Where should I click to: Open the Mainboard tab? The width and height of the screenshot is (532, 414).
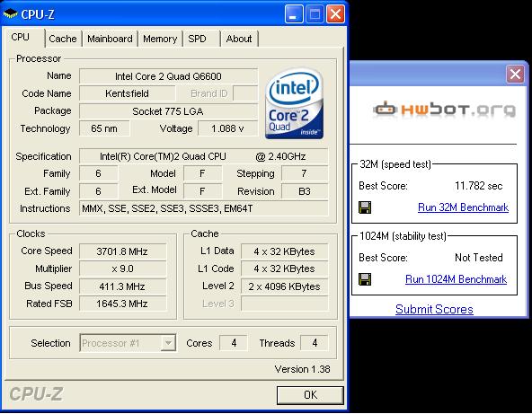[110, 39]
